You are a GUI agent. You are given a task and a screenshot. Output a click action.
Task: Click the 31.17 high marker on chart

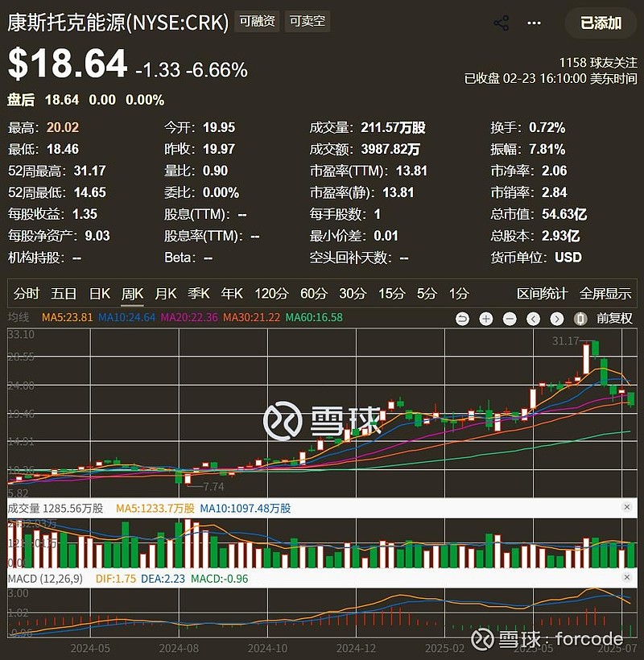[565, 340]
